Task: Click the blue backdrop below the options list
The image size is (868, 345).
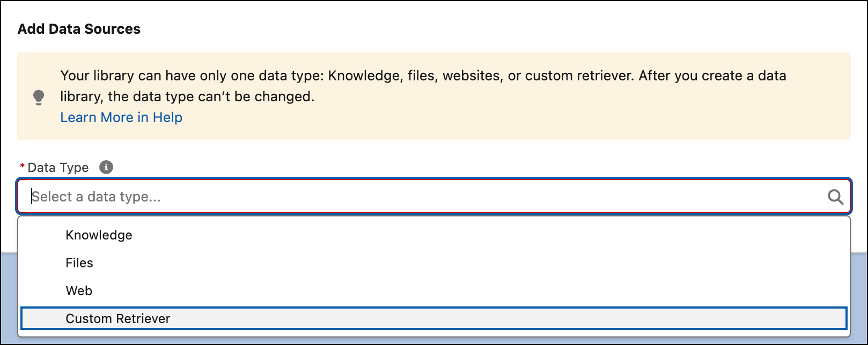Action: tap(429, 341)
